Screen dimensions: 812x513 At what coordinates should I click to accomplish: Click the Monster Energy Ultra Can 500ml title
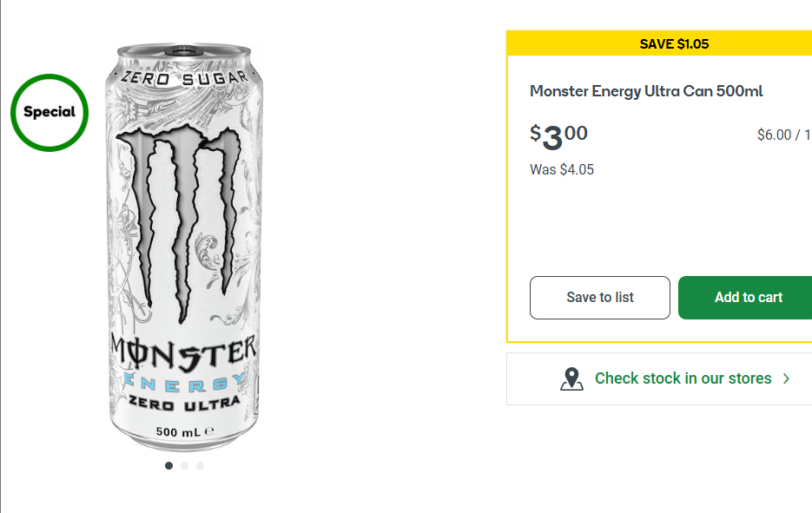point(646,91)
